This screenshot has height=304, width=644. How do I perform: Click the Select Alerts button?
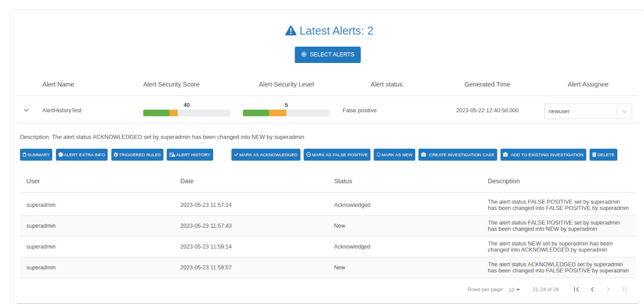[x=327, y=55]
